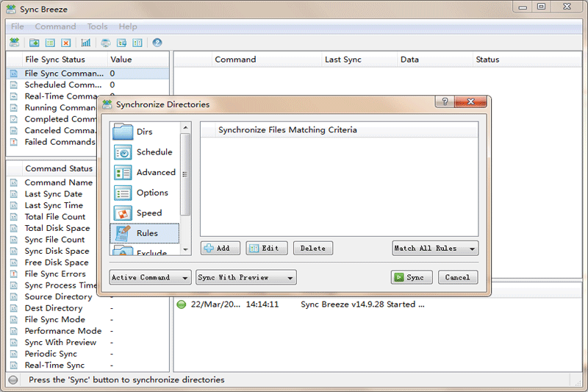Viewport: 588px width, 392px height.
Task: Click the edit command list toolbar icon
Action: pyautogui.click(x=50, y=43)
